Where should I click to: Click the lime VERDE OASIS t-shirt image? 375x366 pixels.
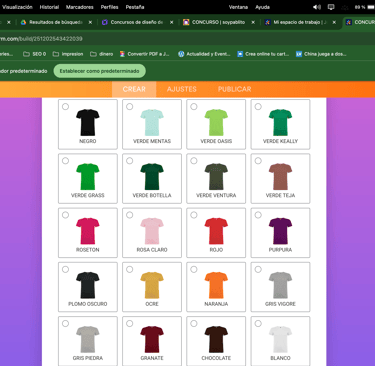(216, 122)
